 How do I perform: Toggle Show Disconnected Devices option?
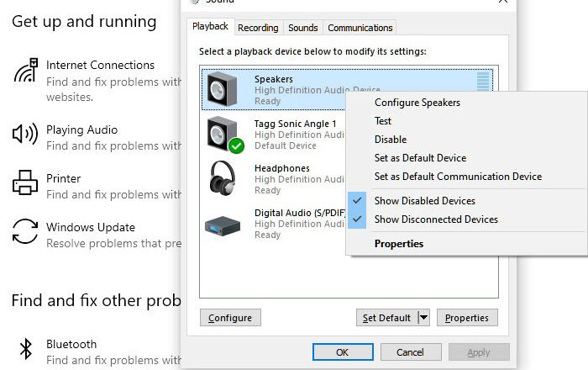pyautogui.click(x=435, y=219)
